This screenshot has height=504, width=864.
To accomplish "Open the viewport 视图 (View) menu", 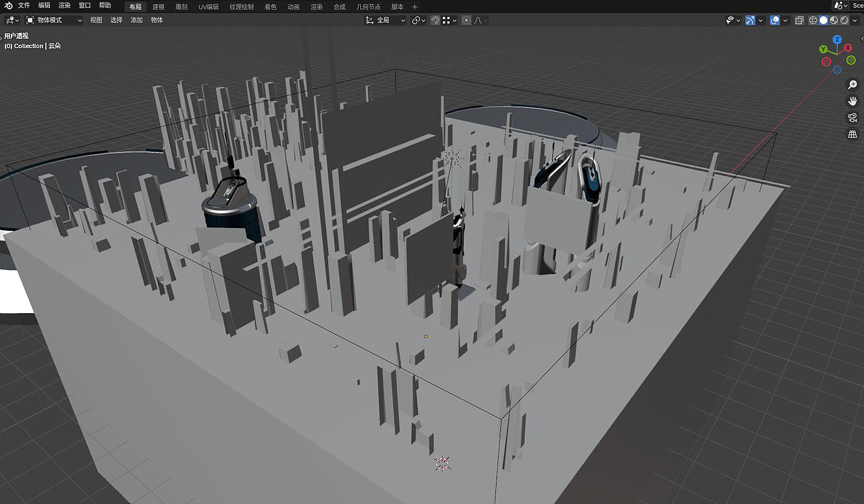I will tap(97, 20).
